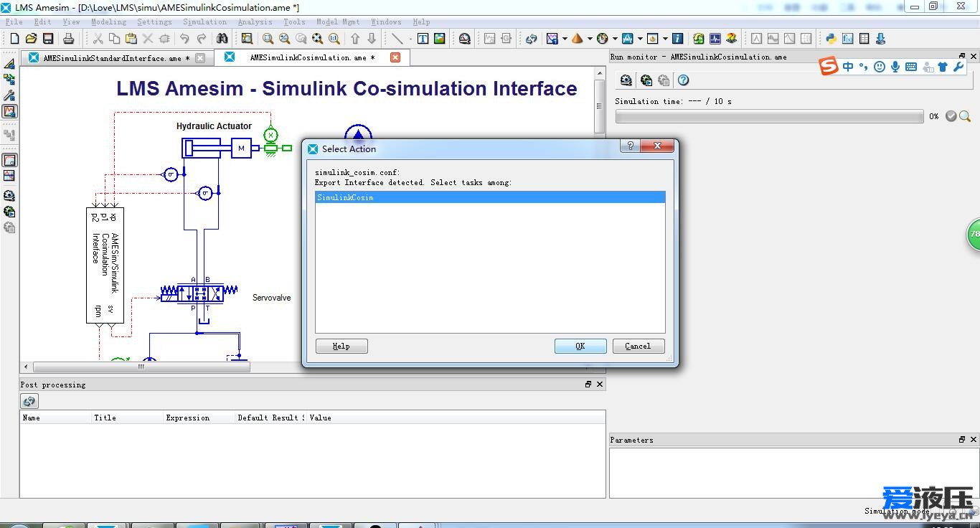Click the Sogou settings wrench icon
This screenshot has height=528, width=980.
coord(958,67)
